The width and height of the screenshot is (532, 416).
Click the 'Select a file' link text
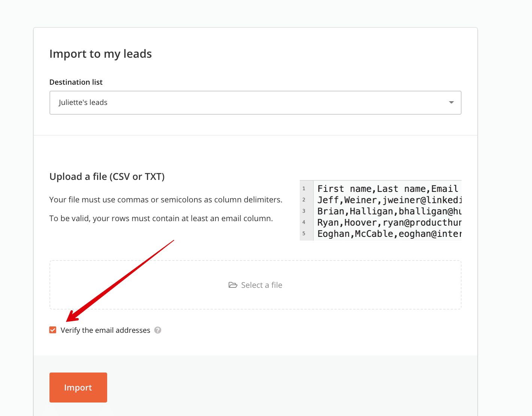click(262, 285)
